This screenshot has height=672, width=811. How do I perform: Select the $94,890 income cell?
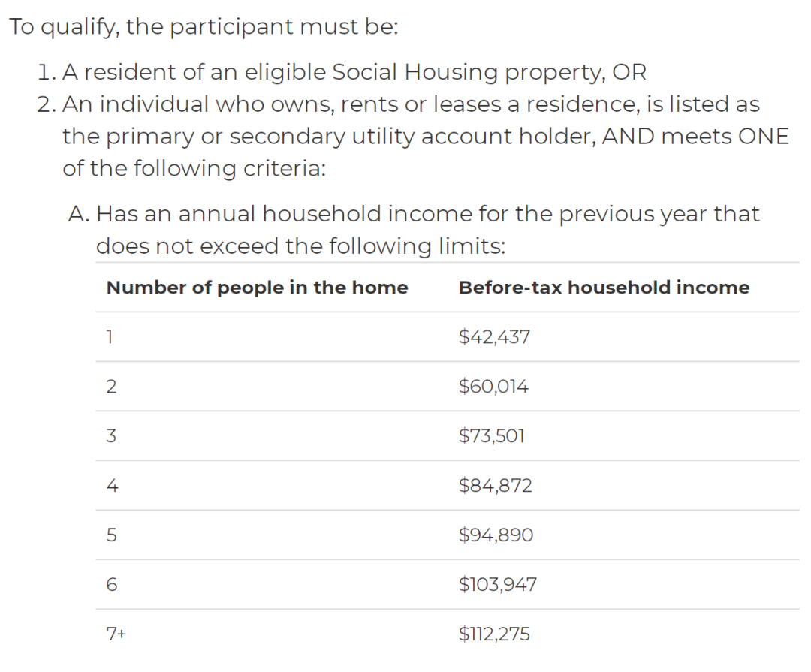point(496,535)
